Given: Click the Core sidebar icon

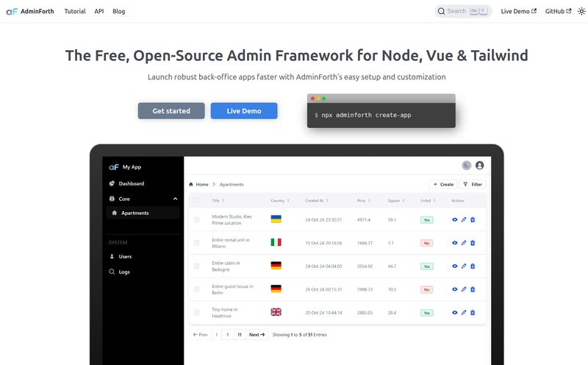Looking at the screenshot, I should coord(112,199).
